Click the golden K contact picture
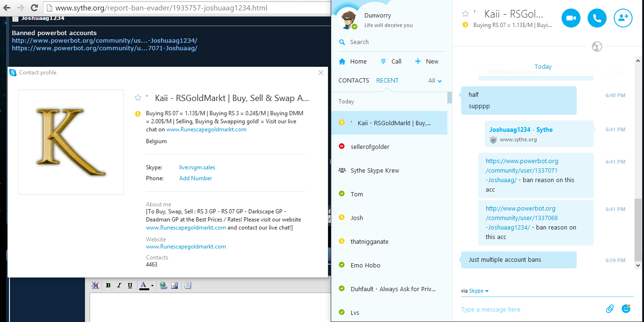 71,142
